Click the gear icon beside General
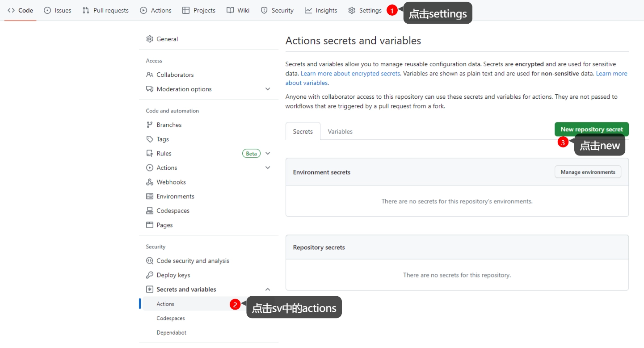Viewport: 644px width, 348px height. [150, 39]
